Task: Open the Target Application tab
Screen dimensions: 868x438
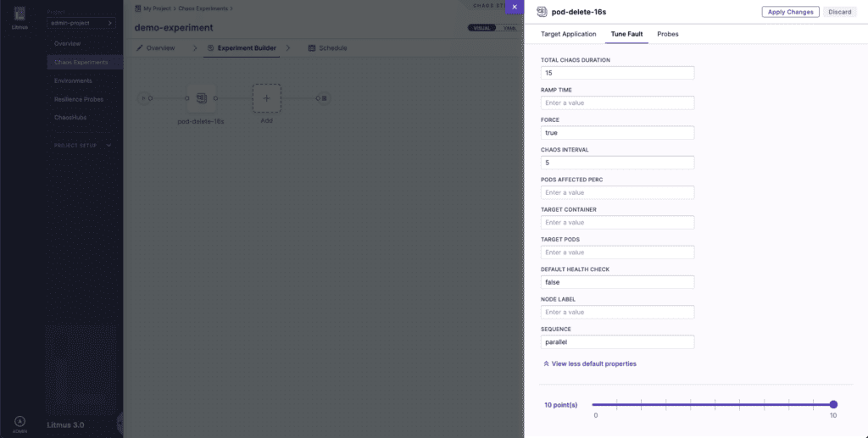Action: pyautogui.click(x=568, y=34)
